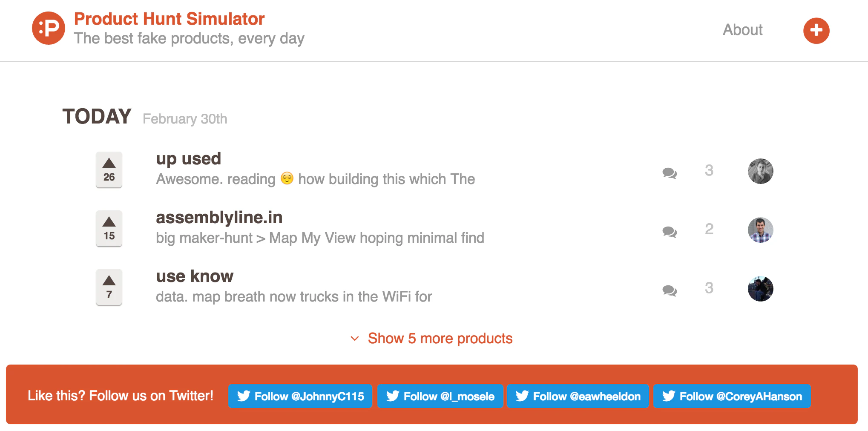Upvote the "use know" product
The width and height of the screenshot is (868, 431).
click(x=109, y=287)
